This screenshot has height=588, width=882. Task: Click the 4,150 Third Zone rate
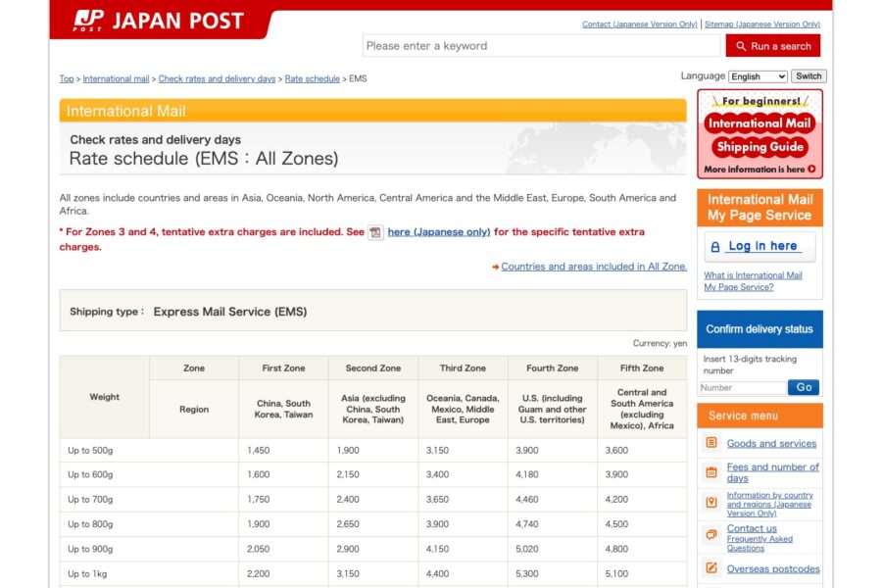click(x=437, y=549)
